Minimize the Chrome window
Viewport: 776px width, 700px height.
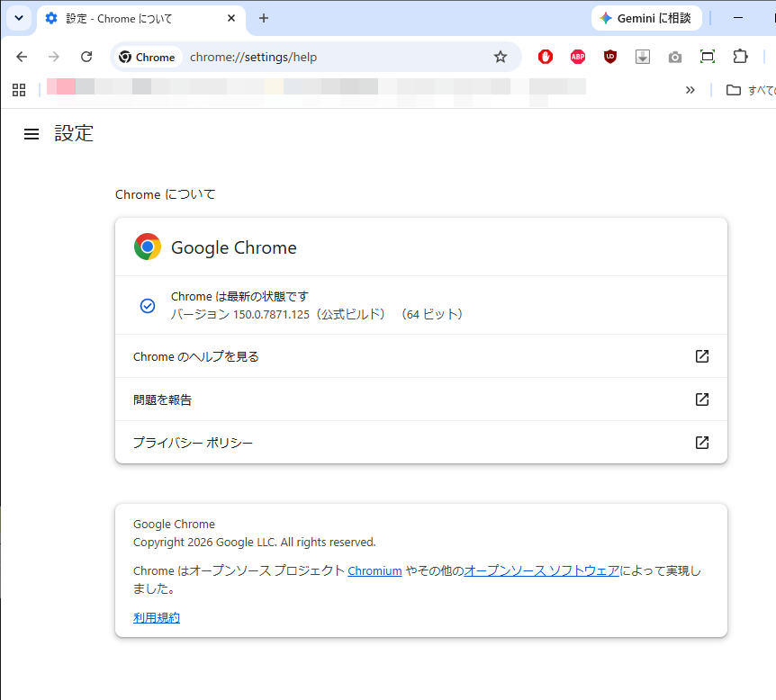coord(738,18)
